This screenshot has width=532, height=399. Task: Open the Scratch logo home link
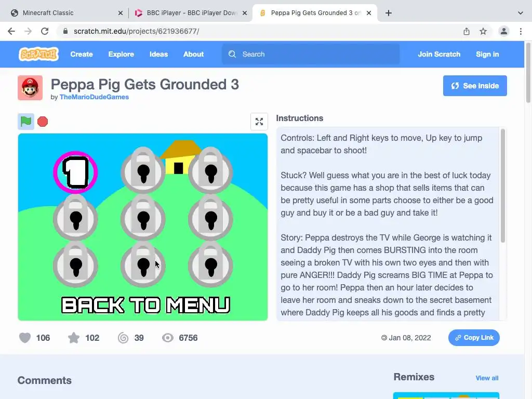click(38, 54)
